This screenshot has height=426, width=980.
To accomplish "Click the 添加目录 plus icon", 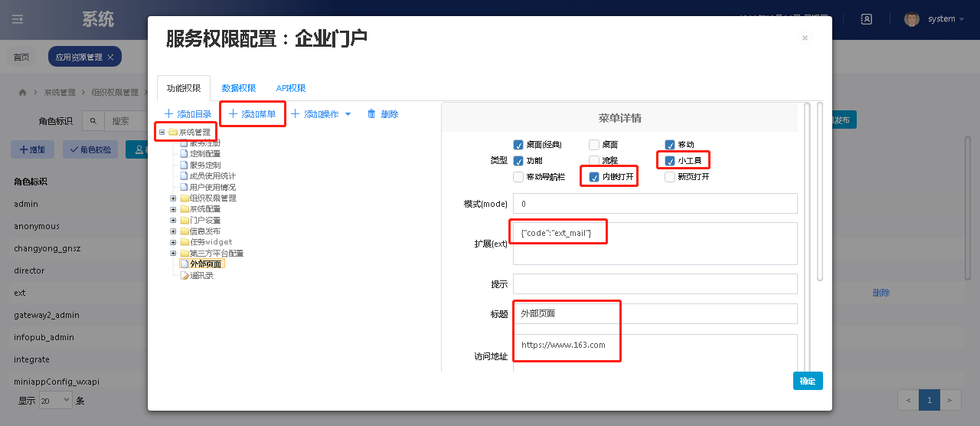I will 168,114.
